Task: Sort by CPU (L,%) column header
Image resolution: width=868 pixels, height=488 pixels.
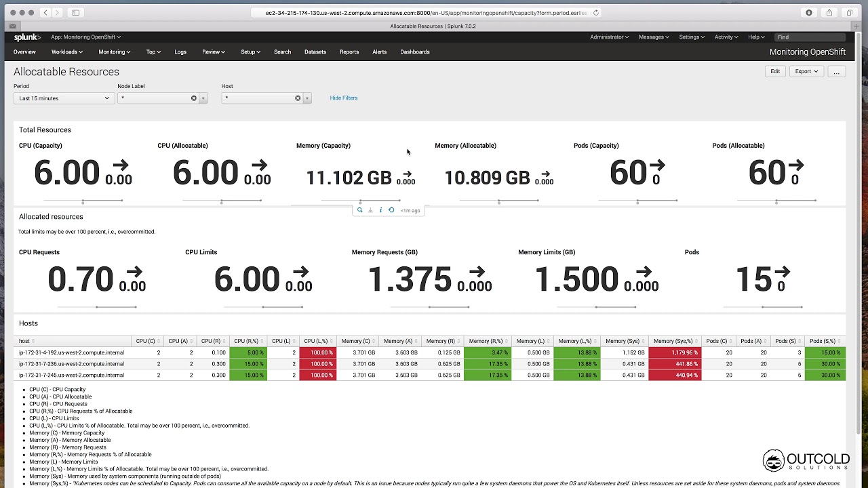Action: pos(319,341)
